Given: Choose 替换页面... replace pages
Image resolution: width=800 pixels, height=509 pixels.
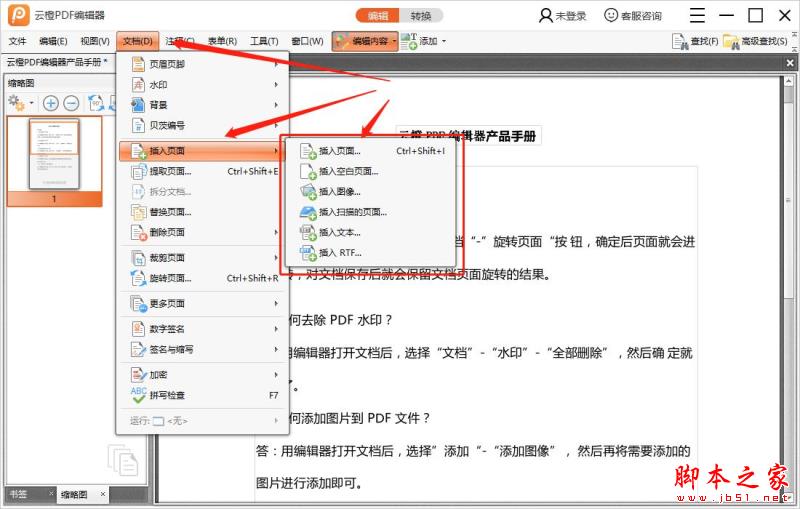Looking at the screenshot, I should [x=204, y=212].
